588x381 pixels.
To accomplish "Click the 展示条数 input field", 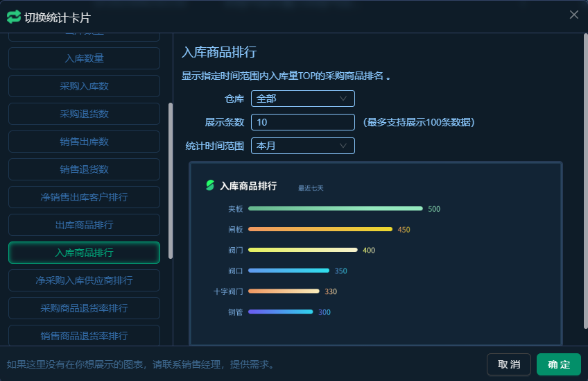I will (302, 122).
